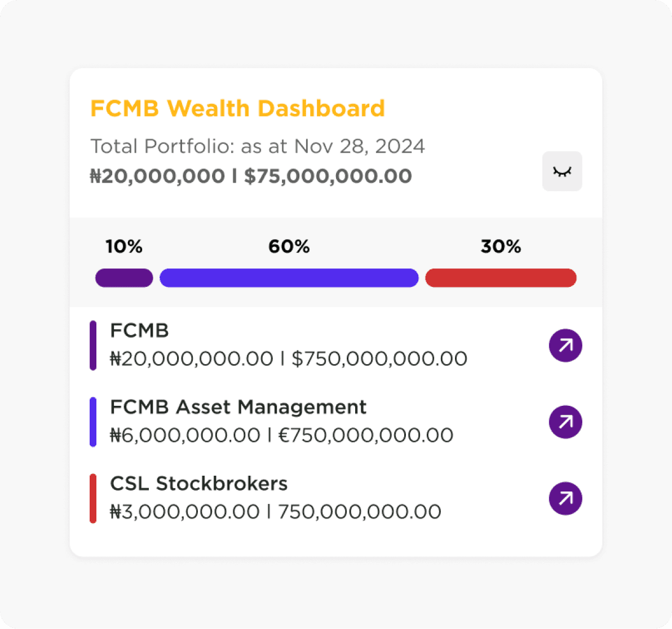Click the FCMB account name

click(139, 330)
